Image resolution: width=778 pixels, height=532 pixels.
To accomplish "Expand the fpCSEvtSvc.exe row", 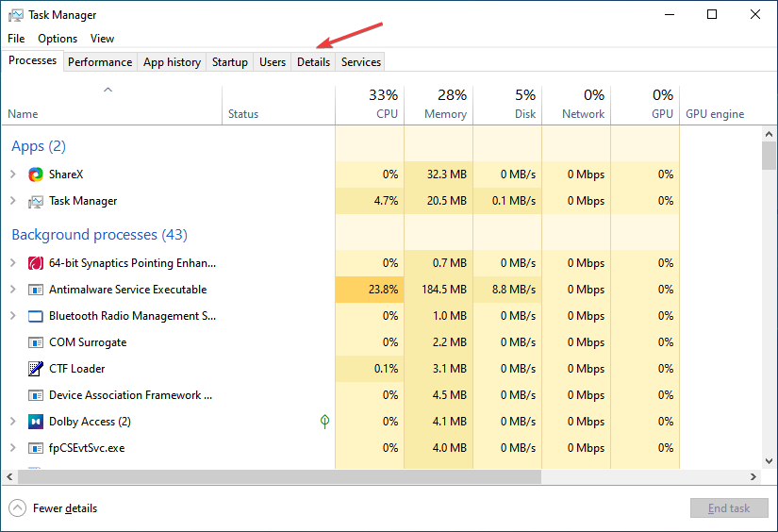I will click(x=13, y=448).
